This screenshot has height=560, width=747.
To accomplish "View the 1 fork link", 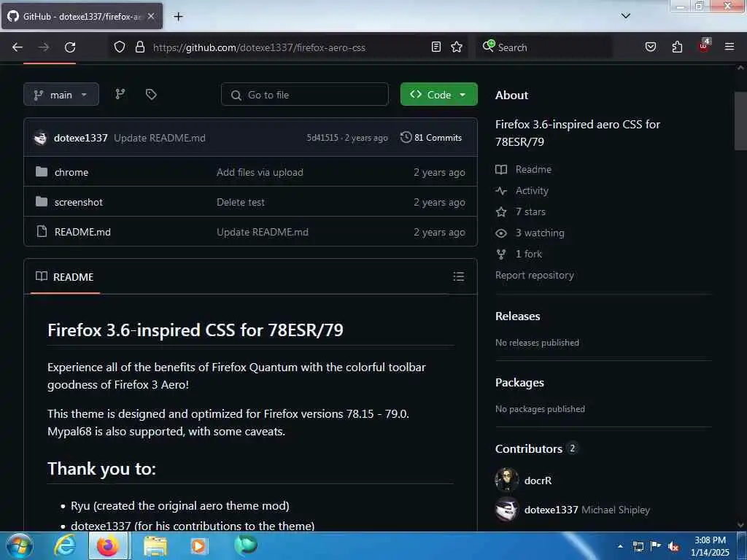I will pyautogui.click(x=519, y=254).
